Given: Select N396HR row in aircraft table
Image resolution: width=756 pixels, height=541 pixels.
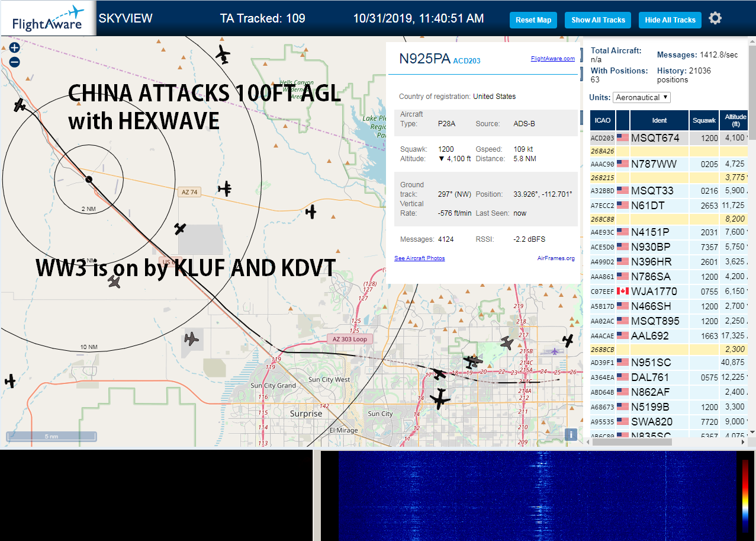Looking at the screenshot, I should (669, 261).
